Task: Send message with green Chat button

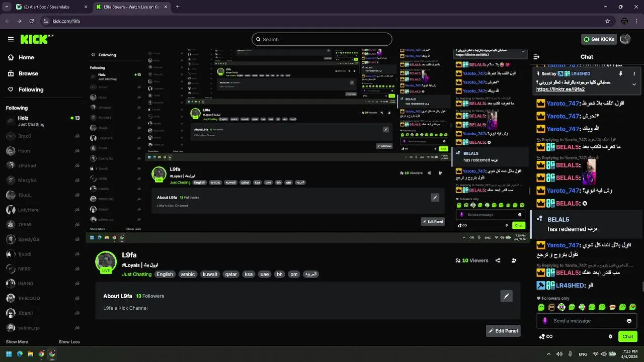Action: pyautogui.click(x=628, y=336)
